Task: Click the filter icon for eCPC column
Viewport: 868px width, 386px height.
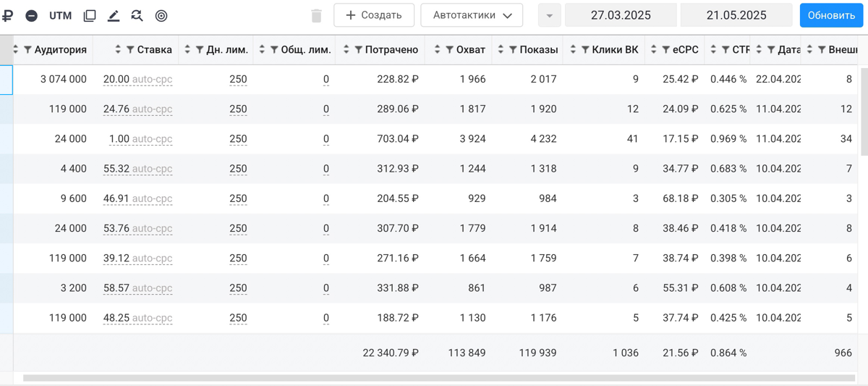Action: pos(665,50)
